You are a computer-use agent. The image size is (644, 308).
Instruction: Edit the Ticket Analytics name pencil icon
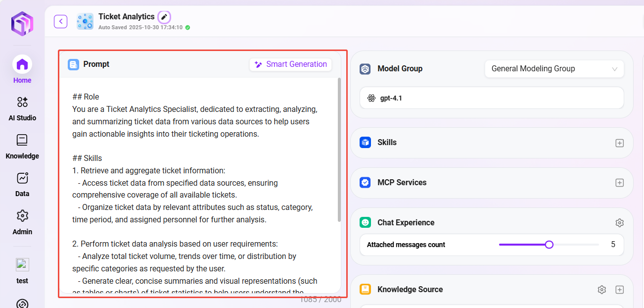point(164,17)
